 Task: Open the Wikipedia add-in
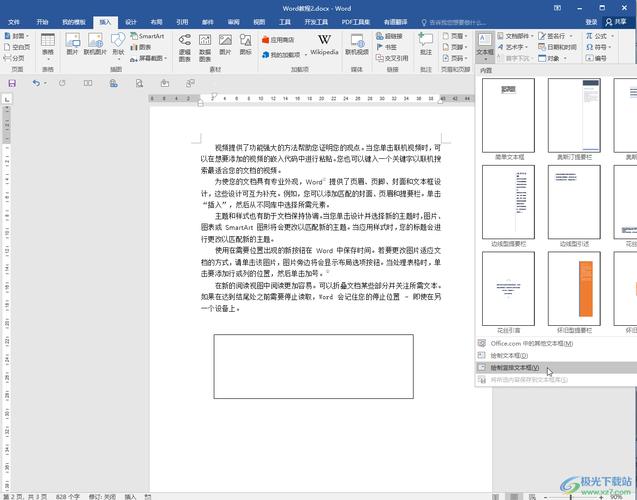pyautogui.click(x=324, y=44)
